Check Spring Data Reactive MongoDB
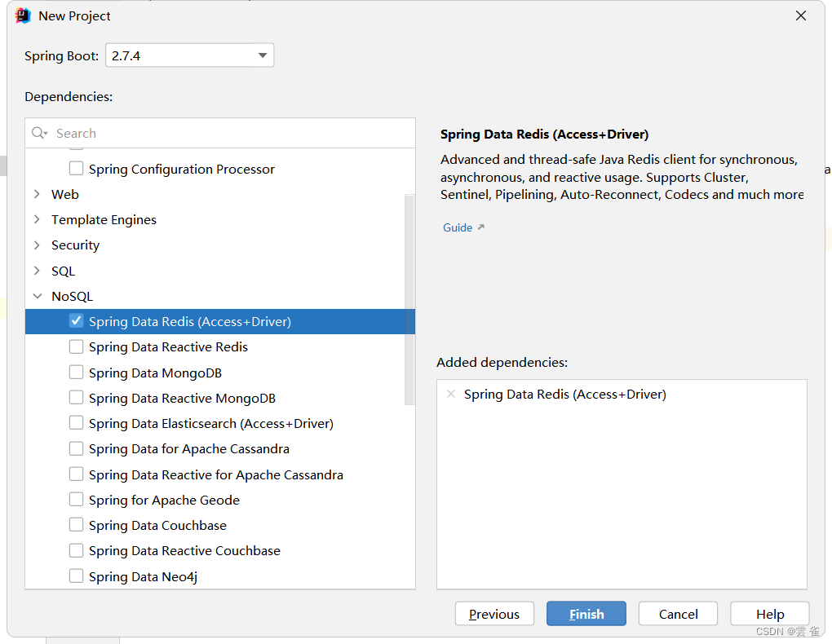 coord(77,398)
